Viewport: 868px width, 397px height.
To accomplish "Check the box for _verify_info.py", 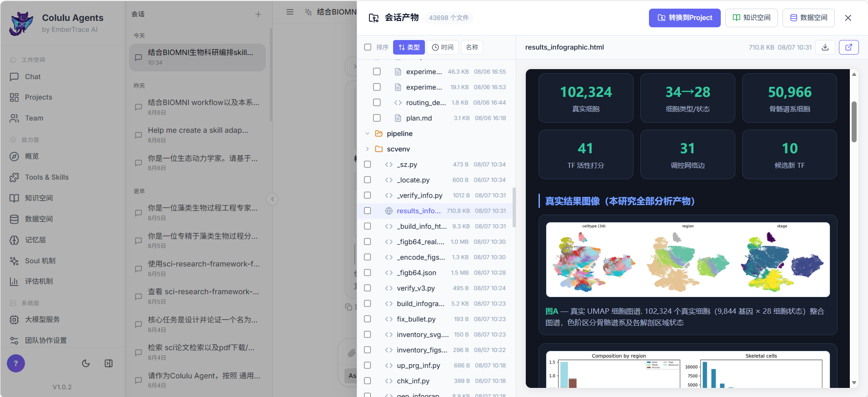I will pyautogui.click(x=368, y=196).
